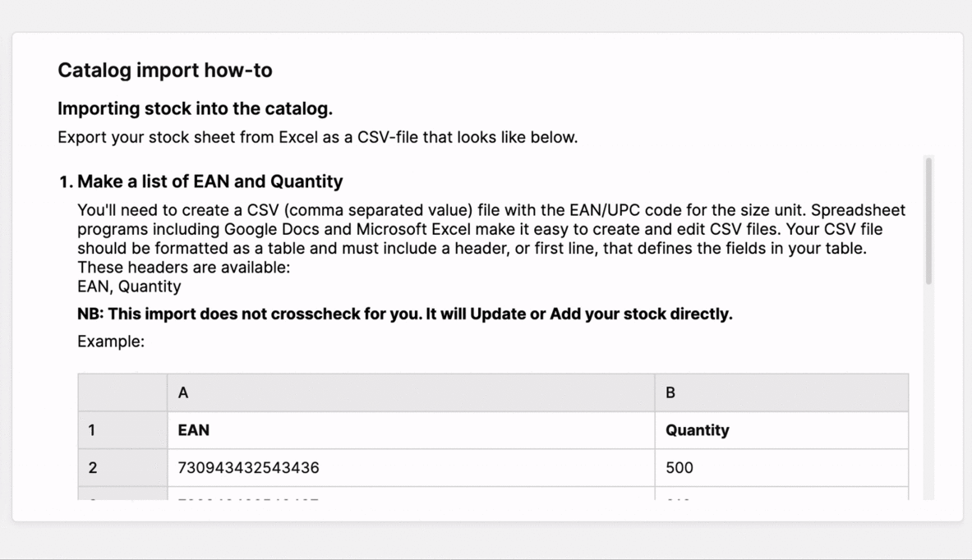Click the quantity value 500 cell
The width and height of the screenshot is (972, 560).
[781, 468]
